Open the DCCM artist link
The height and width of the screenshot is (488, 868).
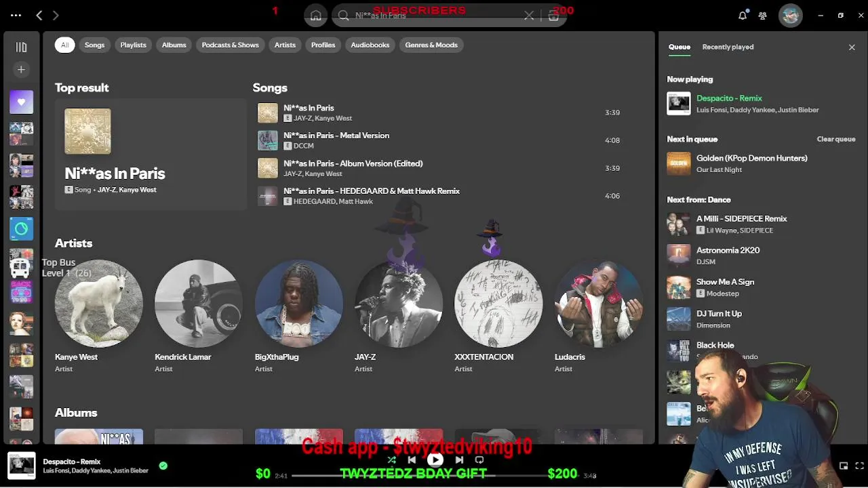point(303,146)
